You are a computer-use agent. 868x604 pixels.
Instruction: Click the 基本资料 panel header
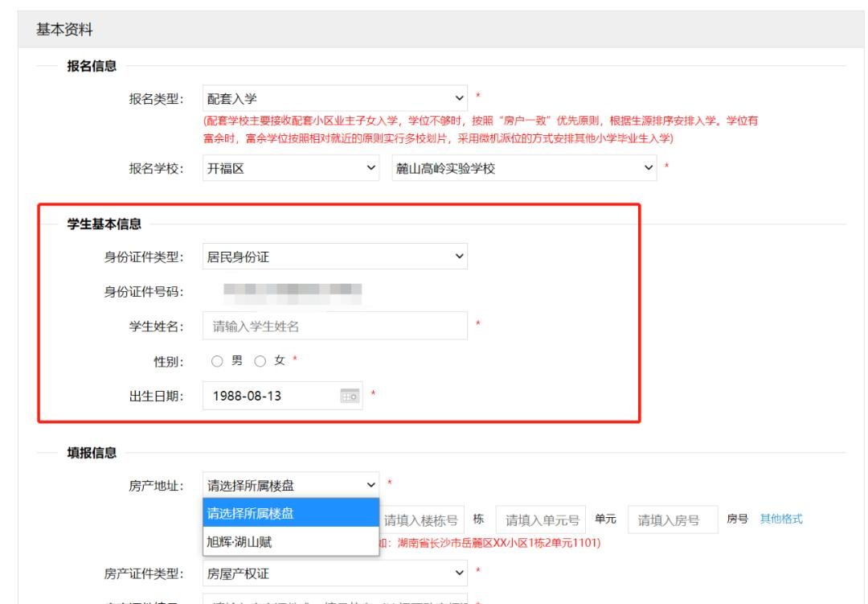[64, 30]
